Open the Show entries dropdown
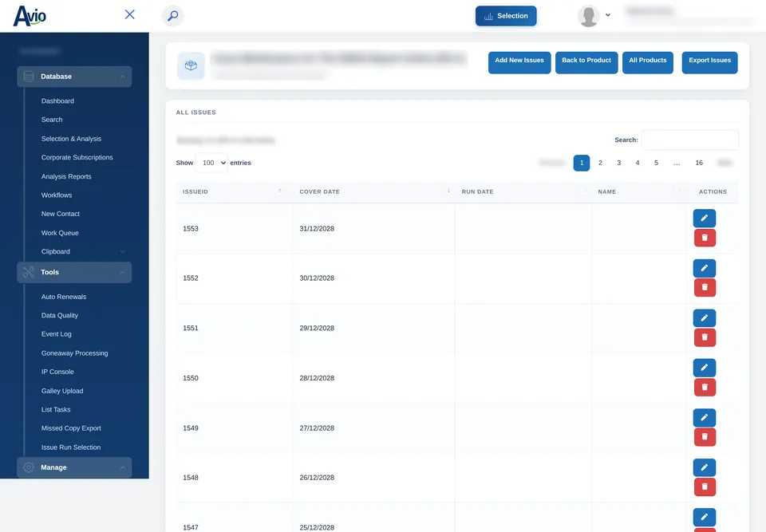This screenshot has width=766, height=532. 211,163
